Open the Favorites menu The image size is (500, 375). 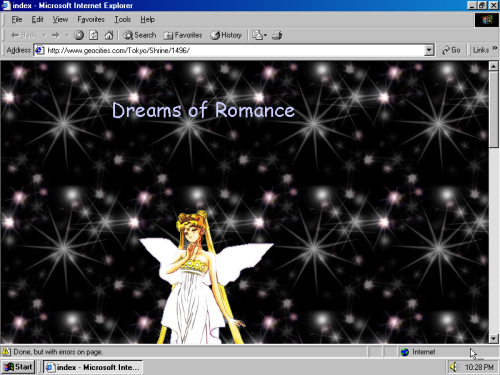91,19
